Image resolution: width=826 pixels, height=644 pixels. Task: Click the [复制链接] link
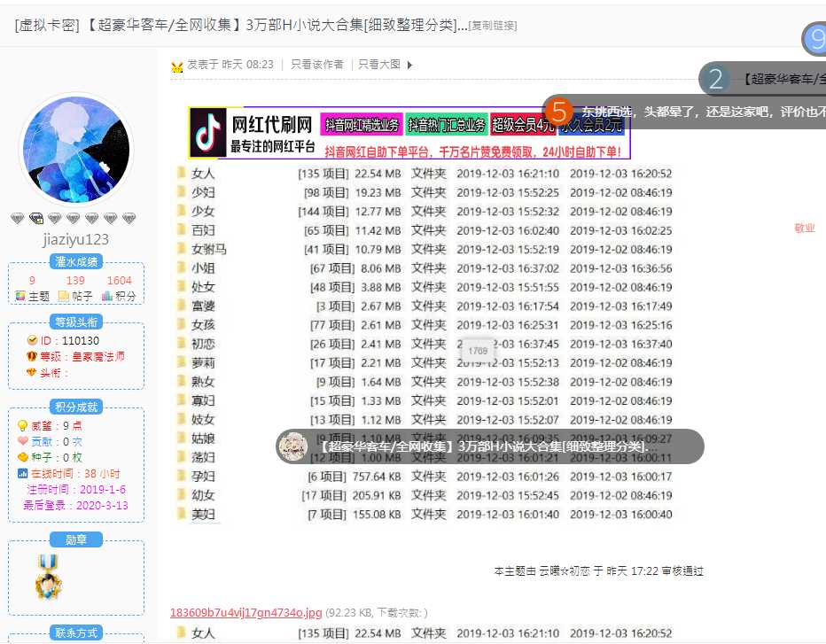(493, 26)
